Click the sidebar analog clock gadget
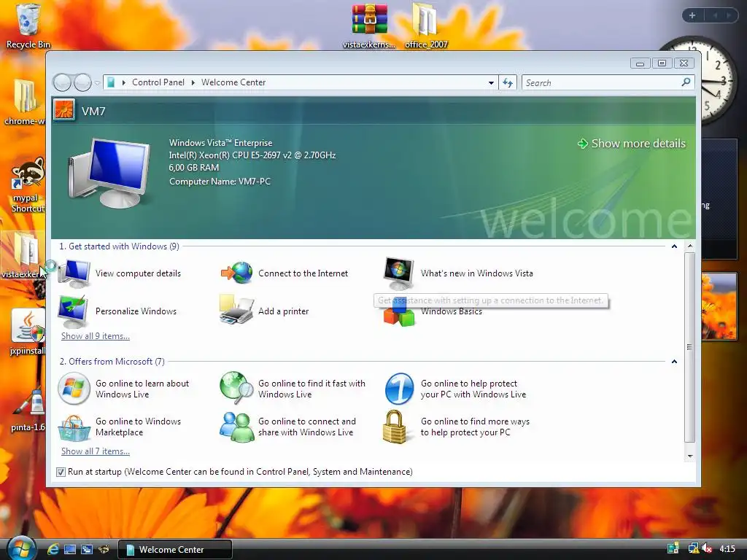Image resolution: width=747 pixels, height=560 pixels. click(719, 81)
